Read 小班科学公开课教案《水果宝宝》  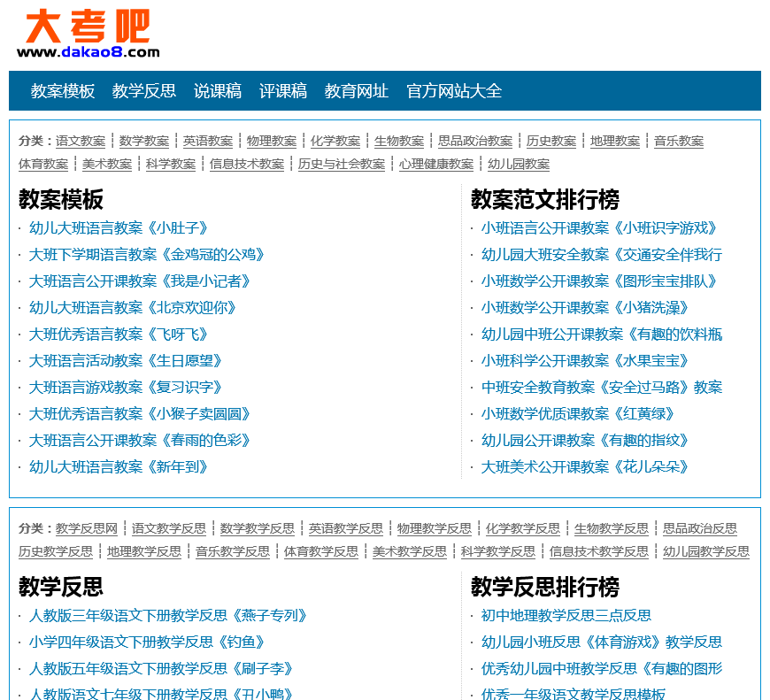[585, 360]
